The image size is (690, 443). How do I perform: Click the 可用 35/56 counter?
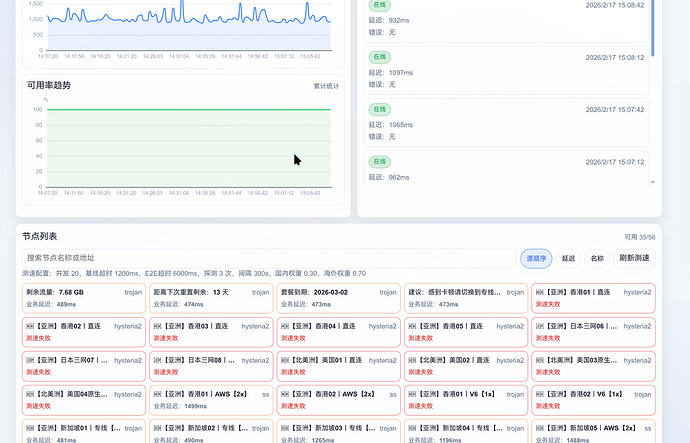tap(640, 237)
